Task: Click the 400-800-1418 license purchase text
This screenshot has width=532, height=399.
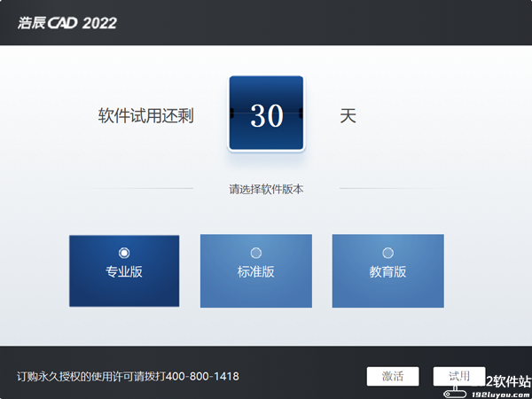Action: (128, 376)
